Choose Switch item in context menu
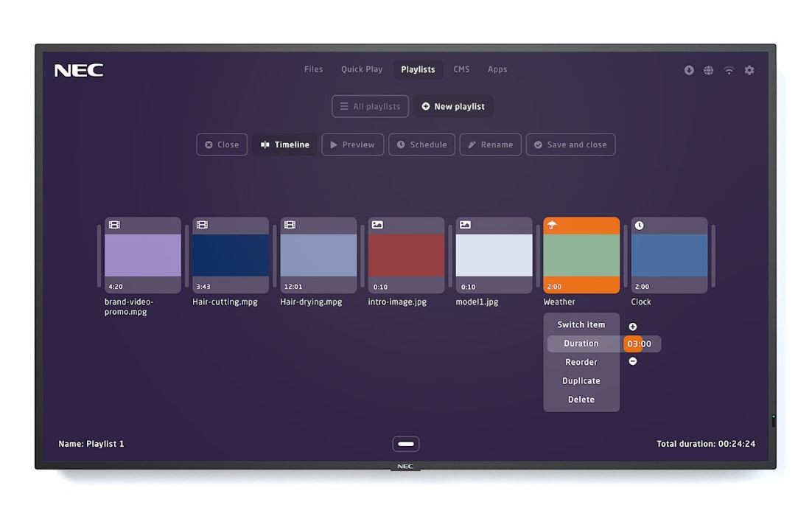 coord(581,325)
